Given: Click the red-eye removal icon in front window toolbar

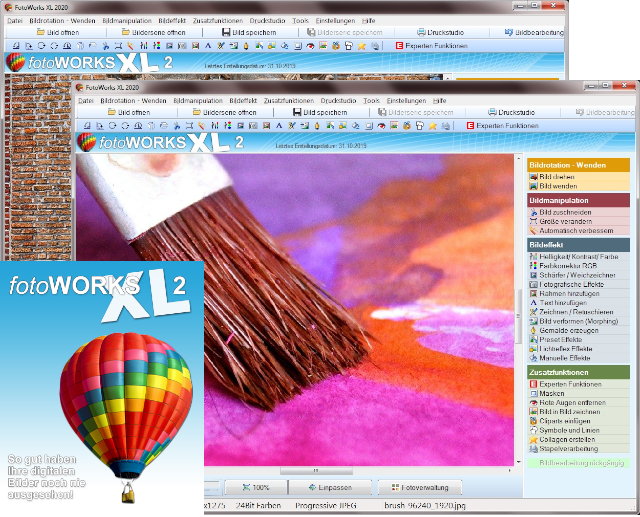Looking at the screenshot, I should point(382,126).
